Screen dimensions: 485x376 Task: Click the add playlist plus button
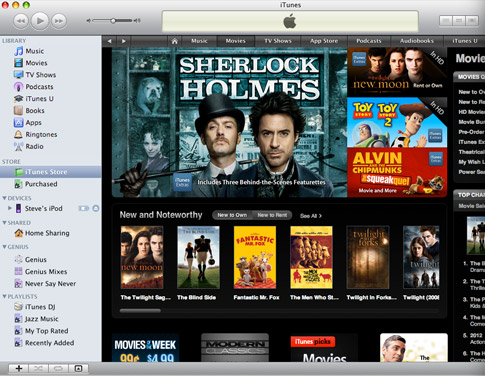(x=19, y=368)
